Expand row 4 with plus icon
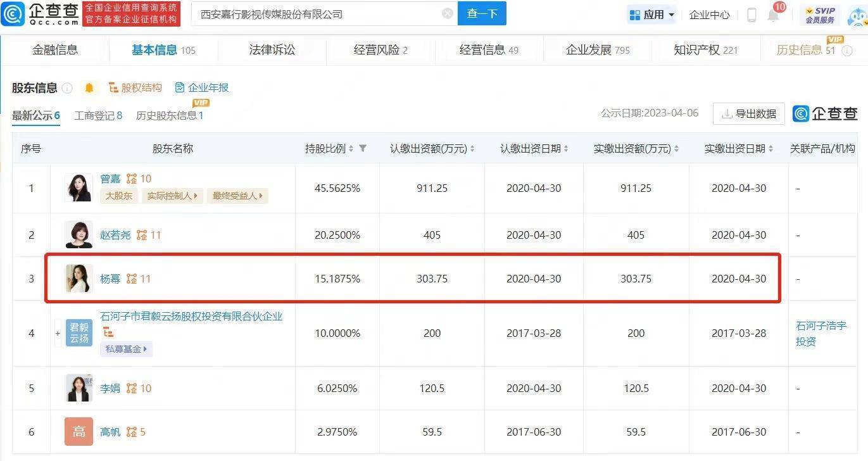 (x=58, y=333)
